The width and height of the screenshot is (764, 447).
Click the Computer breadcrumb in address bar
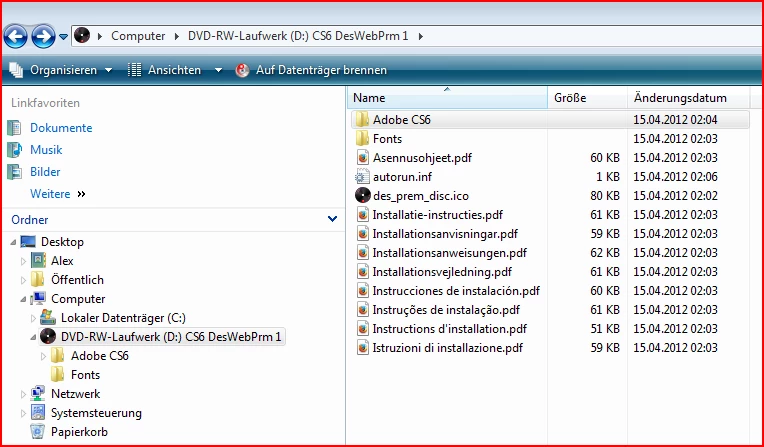pos(138,36)
